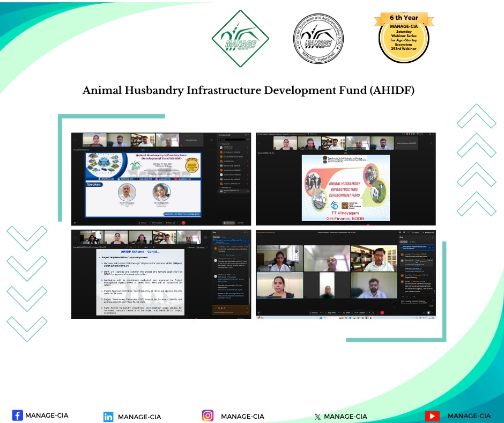
Task: Click the X MANAGE-CIA text label
Action: (345, 416)
